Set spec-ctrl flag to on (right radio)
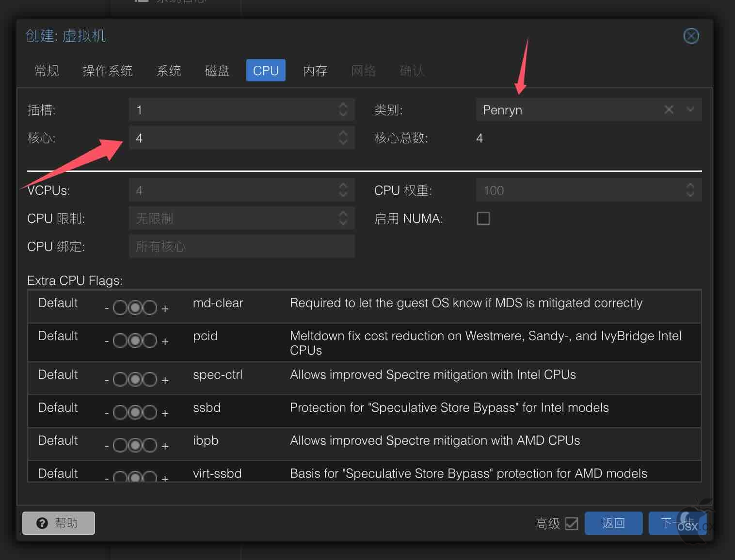Viewport: 735px width, 560px height. tap(150, 379)
